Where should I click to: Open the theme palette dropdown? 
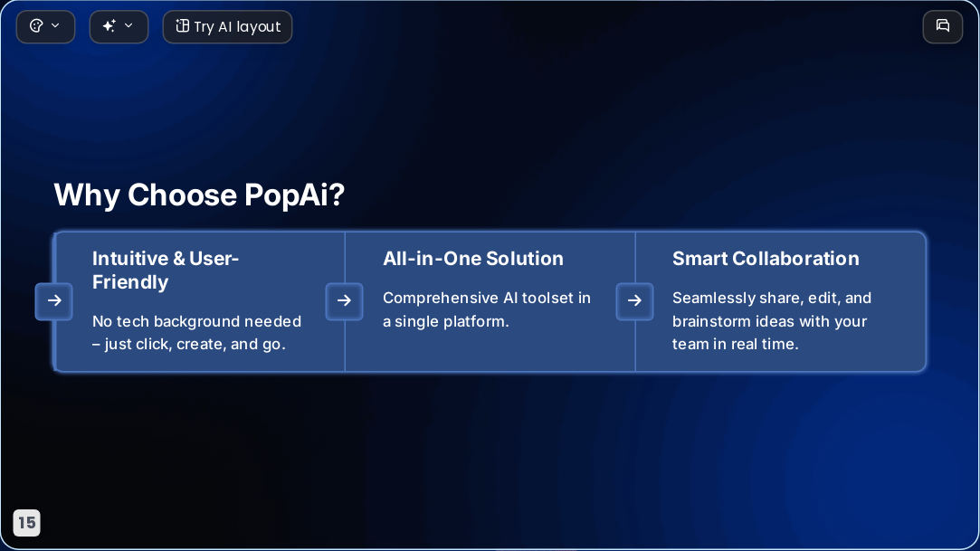click(45, 27)
